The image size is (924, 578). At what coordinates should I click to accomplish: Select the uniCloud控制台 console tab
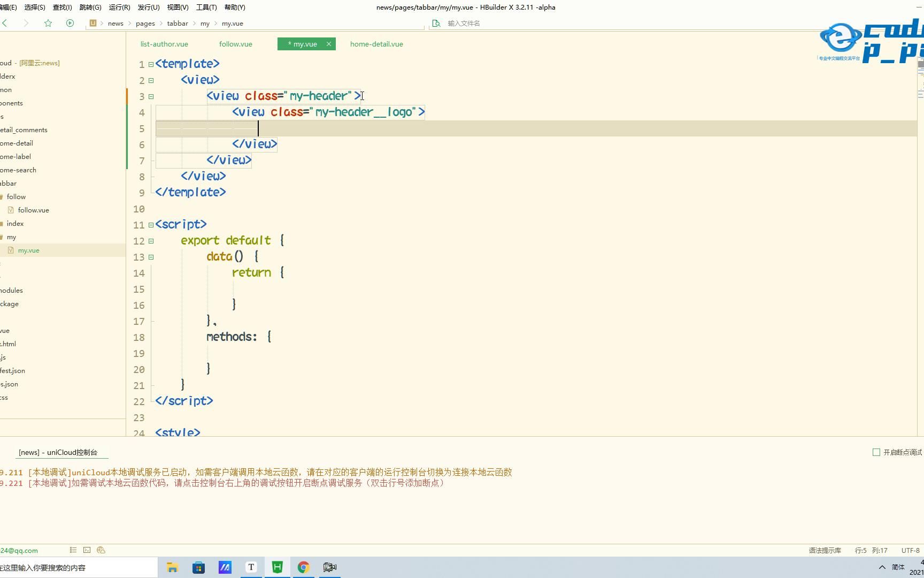(x=58, y=452)
